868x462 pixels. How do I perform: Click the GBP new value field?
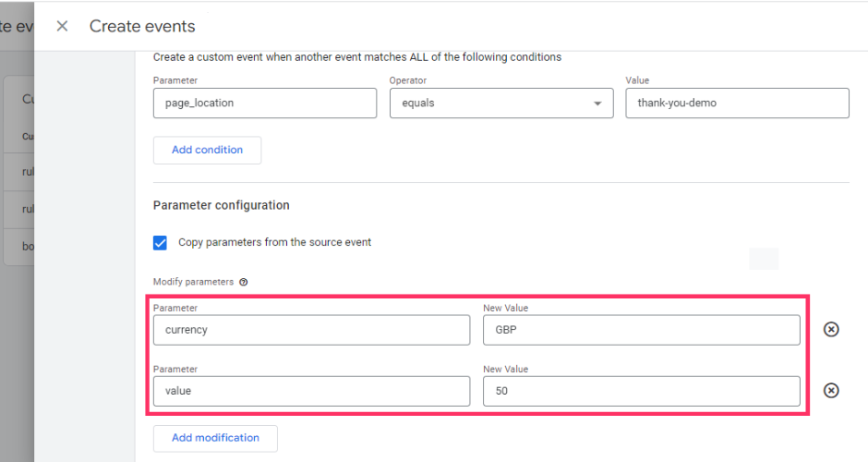pyautogui.click(x=641, y=330)
